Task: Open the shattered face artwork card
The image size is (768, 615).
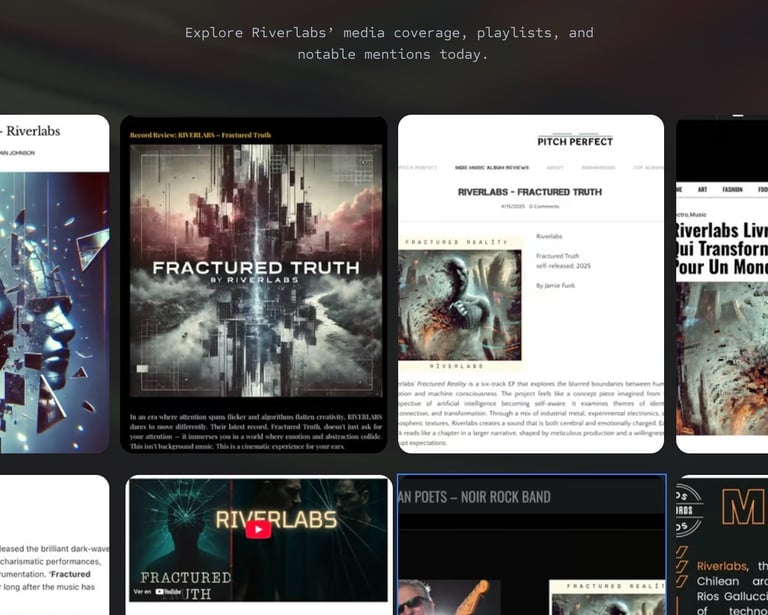Action: pos(54,312)
